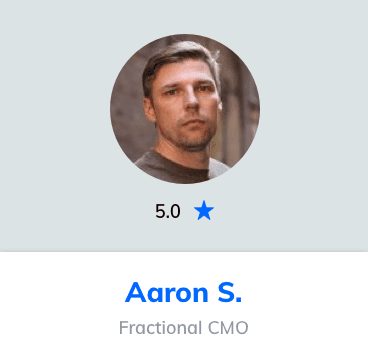Screen dimensions: 368x362
Task: Click the score shown left of star
Action: tap(168, 211)
